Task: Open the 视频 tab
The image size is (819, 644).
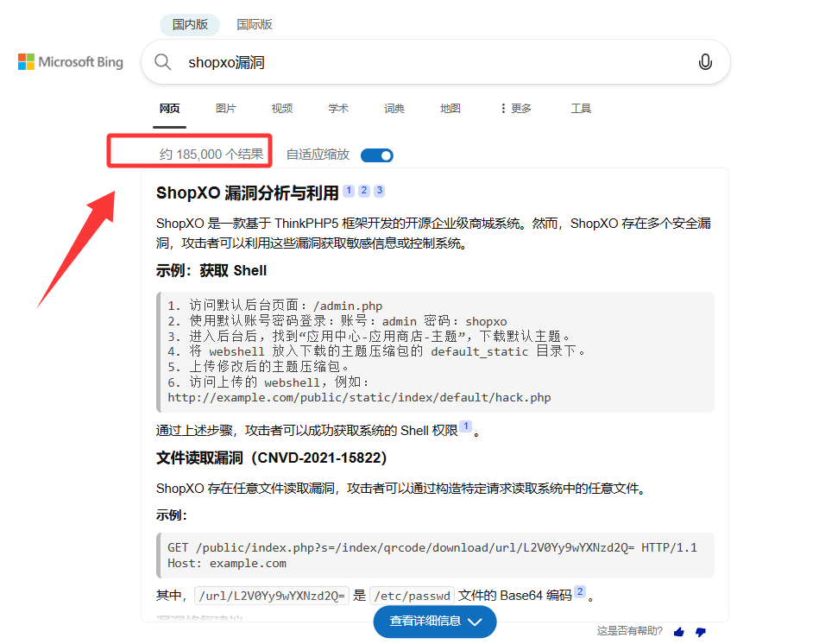Action: click(282, 108)
